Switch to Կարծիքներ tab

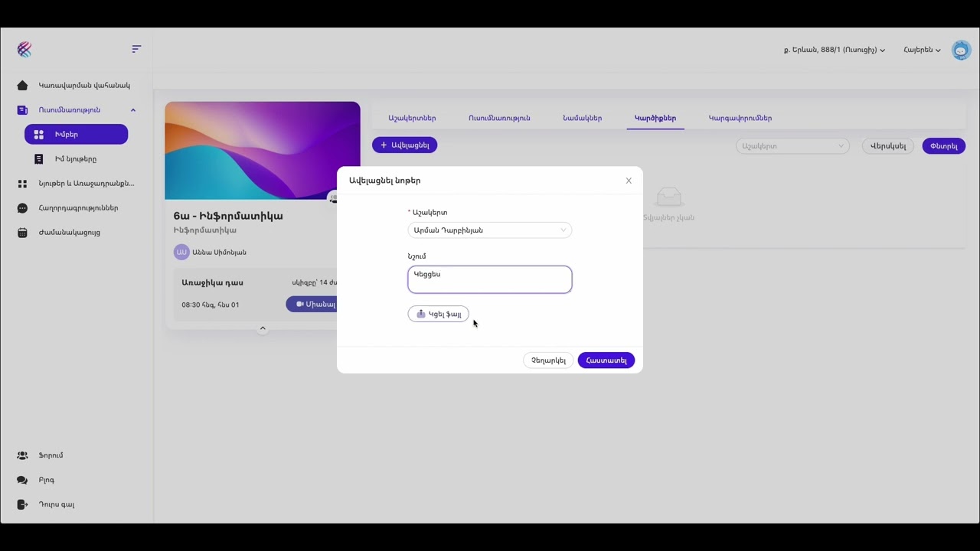coord(655,118)
